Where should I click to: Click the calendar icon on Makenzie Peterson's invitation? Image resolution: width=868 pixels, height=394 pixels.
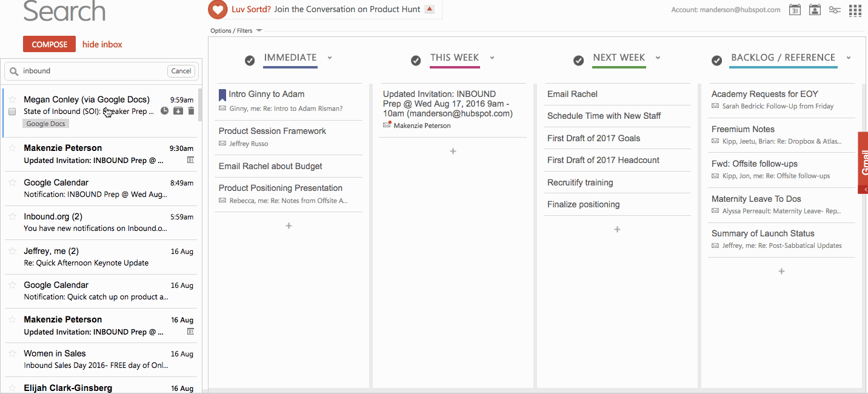[x=190, y=160]
